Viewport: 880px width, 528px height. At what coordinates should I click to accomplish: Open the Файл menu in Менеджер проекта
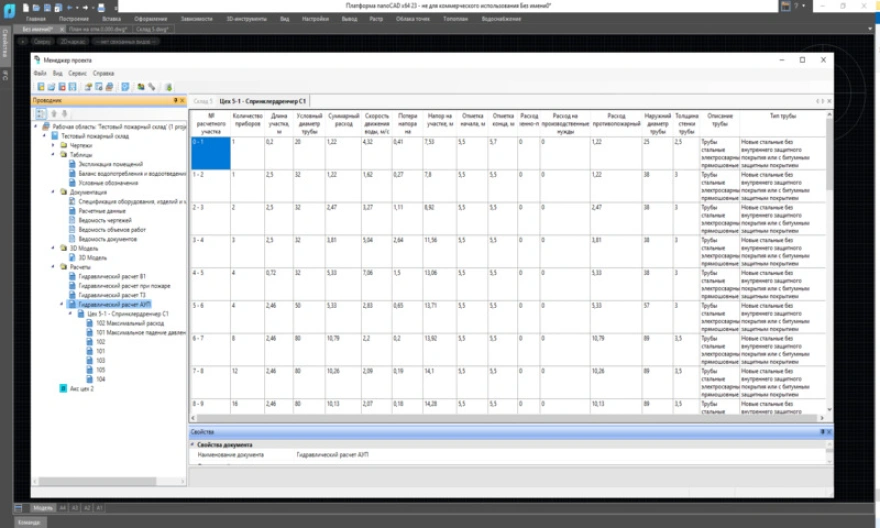[39, 73]
